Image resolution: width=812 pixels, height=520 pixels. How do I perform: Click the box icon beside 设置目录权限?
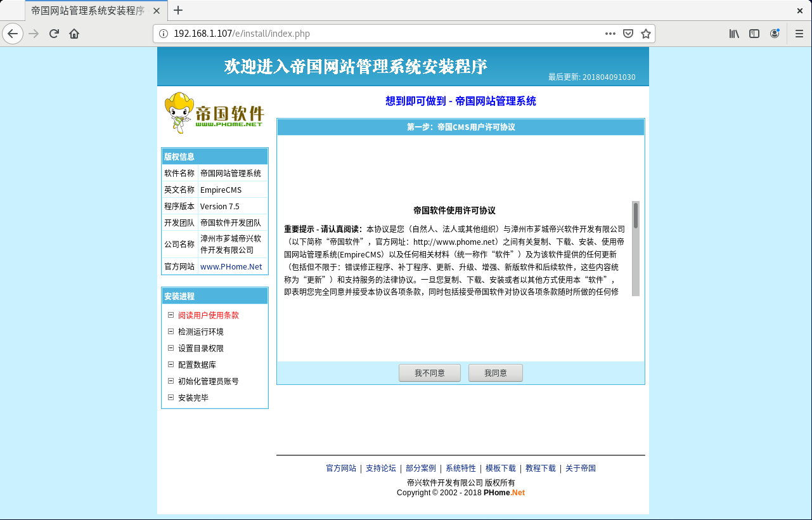[x=171, y=348]
